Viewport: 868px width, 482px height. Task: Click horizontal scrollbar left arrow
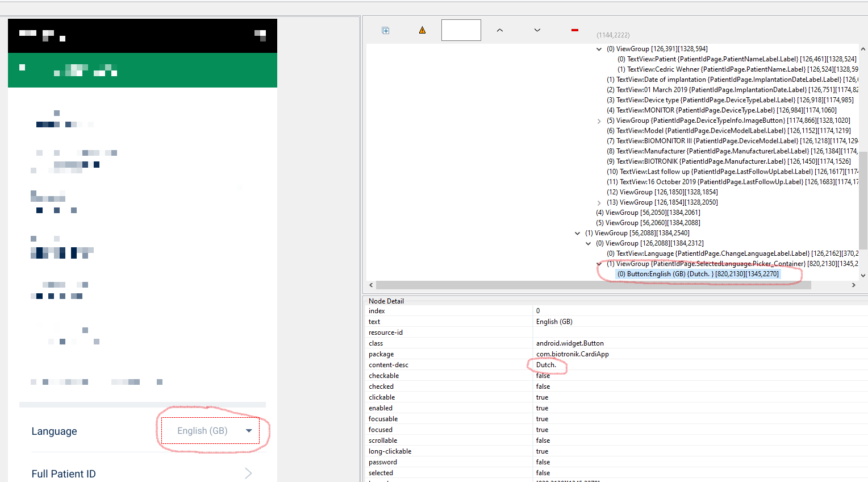371,285
